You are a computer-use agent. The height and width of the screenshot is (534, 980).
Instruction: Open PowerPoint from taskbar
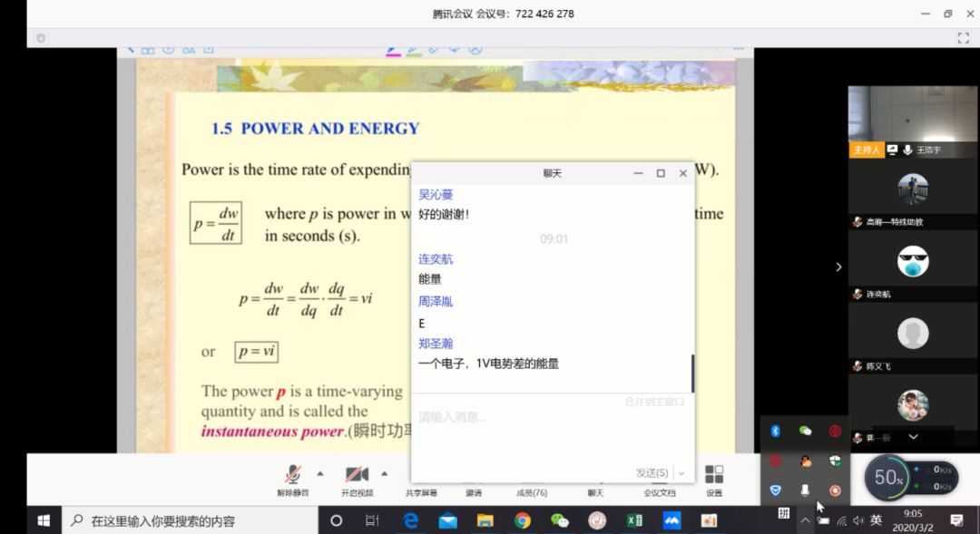click(709, 520)
